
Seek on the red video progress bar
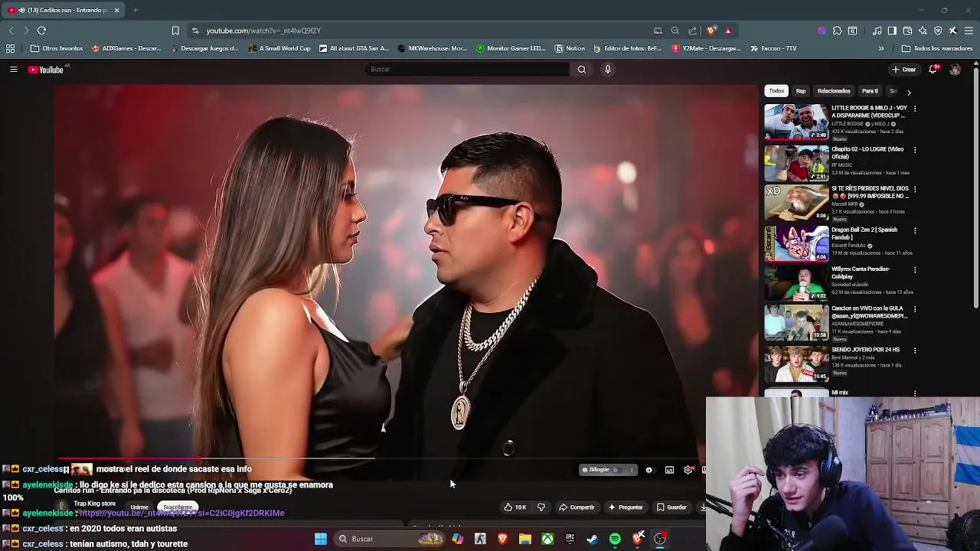tap(127, 458)
